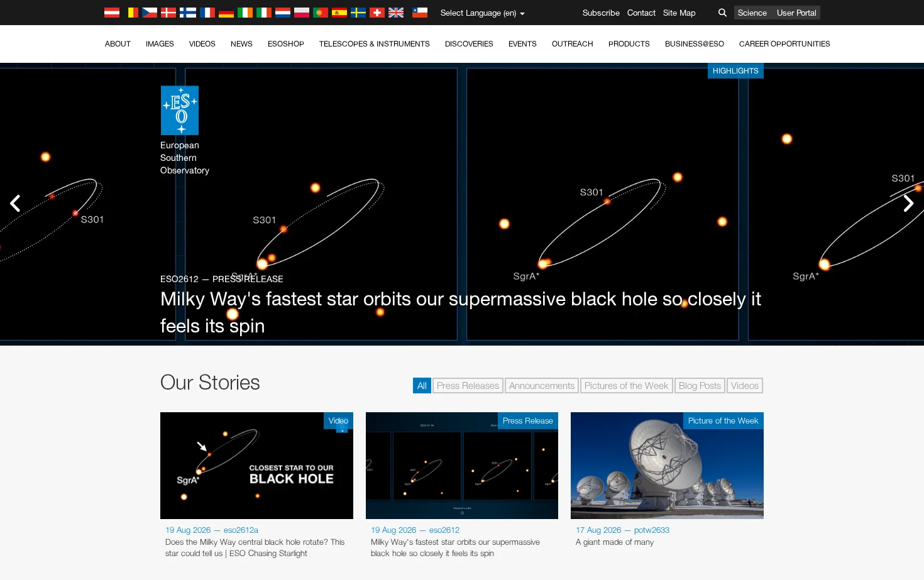Image resolution: width=924 pixels, height=580 pixels.
Task: Select the Belgium flag icon
Action: click(131, 13)
